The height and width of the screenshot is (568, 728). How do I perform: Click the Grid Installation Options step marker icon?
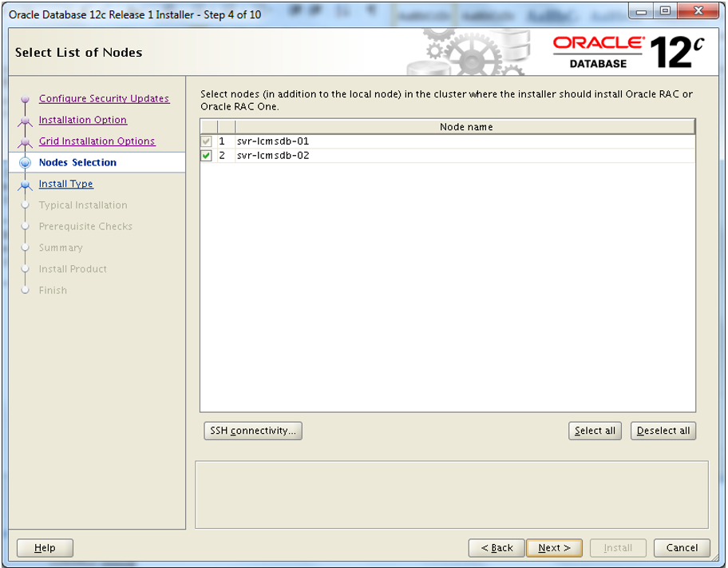(25, 141)
